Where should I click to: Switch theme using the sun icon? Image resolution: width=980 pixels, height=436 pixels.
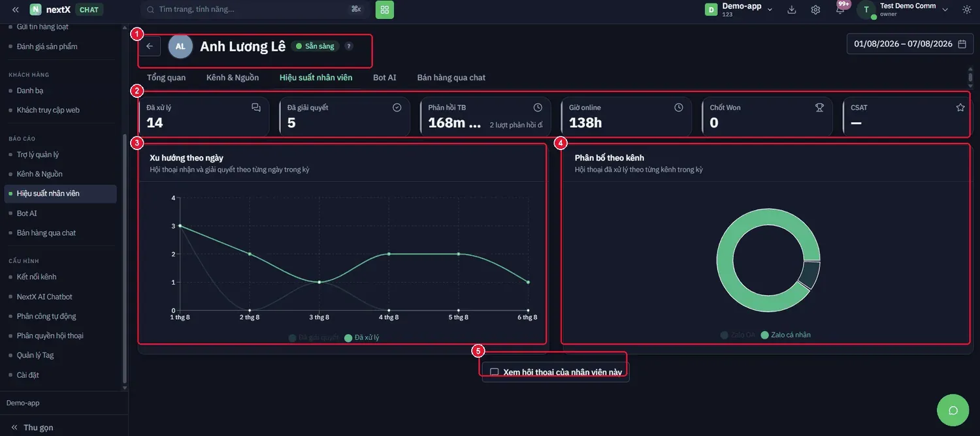click(967, 10)
